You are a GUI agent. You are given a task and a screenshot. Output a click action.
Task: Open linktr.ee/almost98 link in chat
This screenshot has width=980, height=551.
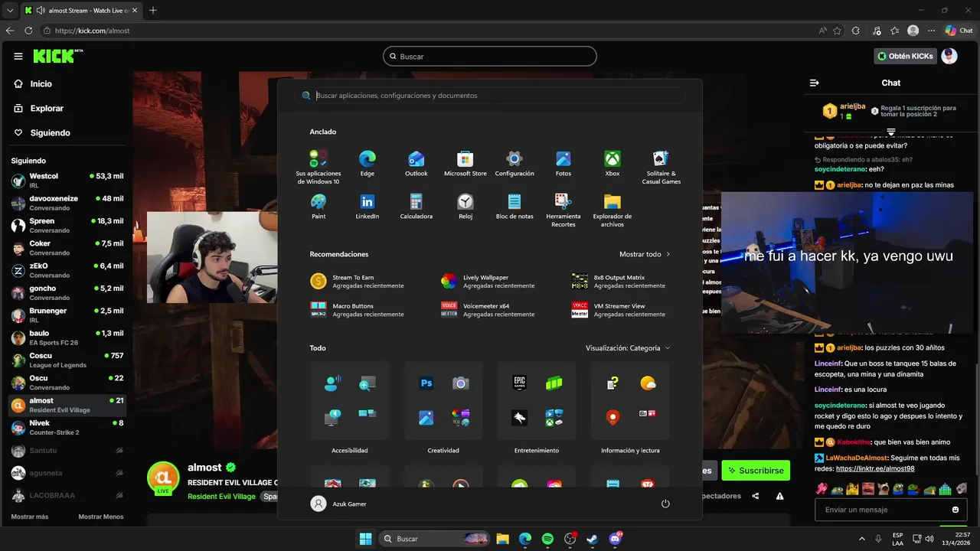point(875,468)
